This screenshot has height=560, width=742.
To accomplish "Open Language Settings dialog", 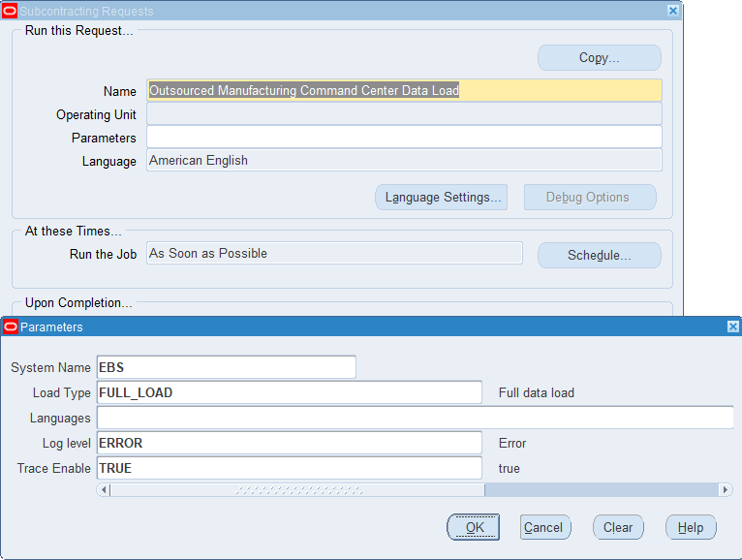I will click(x=441, y=197).
